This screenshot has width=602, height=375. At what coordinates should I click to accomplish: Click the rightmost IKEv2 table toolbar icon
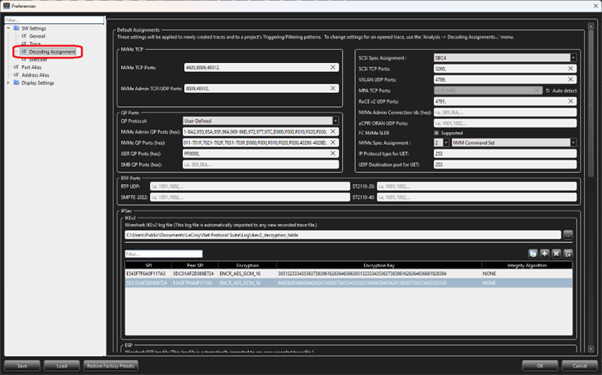(x=568, y=253)
